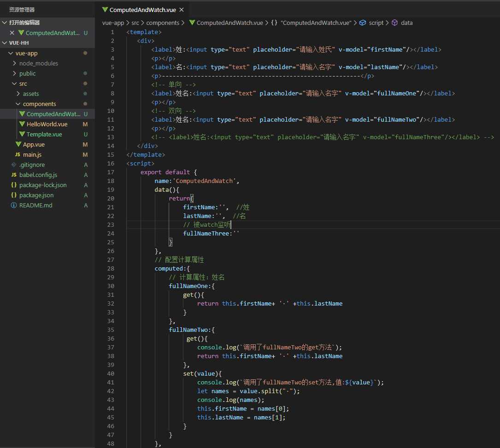
Task: Expand the public folder
Action: 14,73
